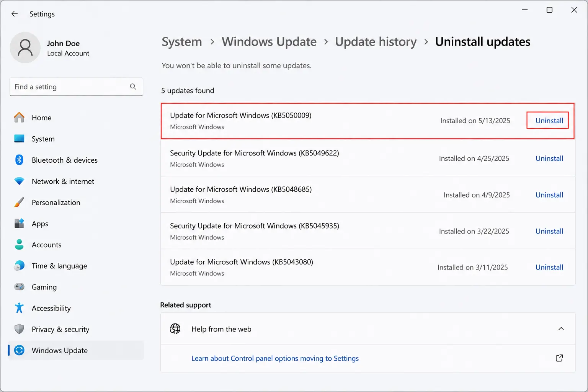Open the Home settings page

tap(41, 118)
